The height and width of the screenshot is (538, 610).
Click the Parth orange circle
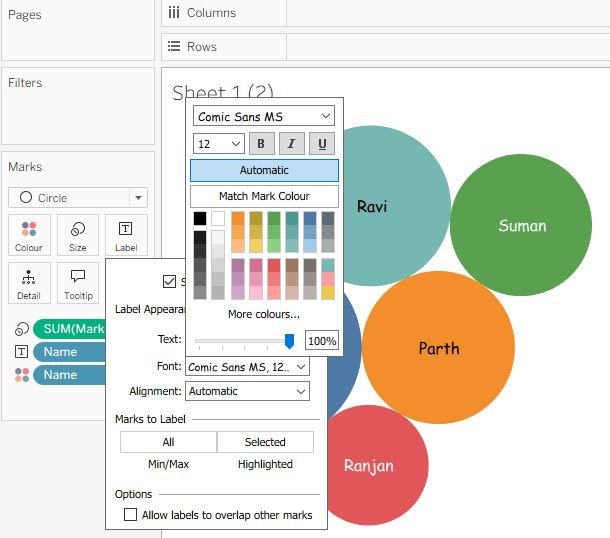[x=438, y=347]
